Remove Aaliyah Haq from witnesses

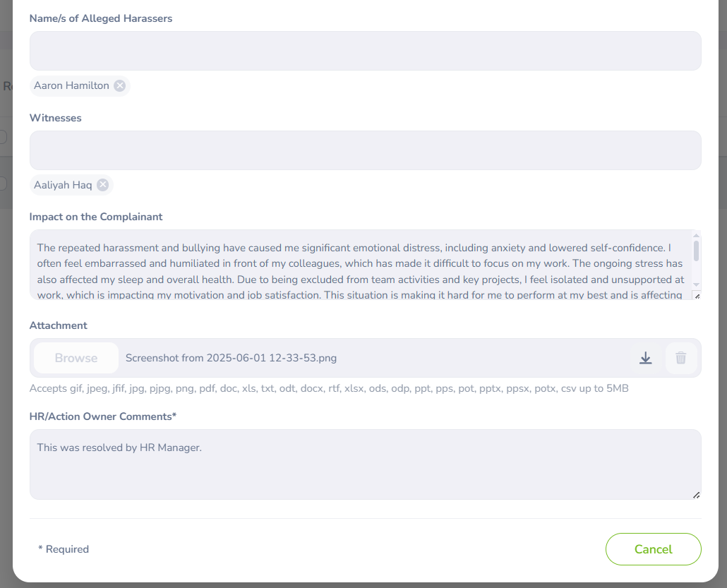click(x=103, y=185)
